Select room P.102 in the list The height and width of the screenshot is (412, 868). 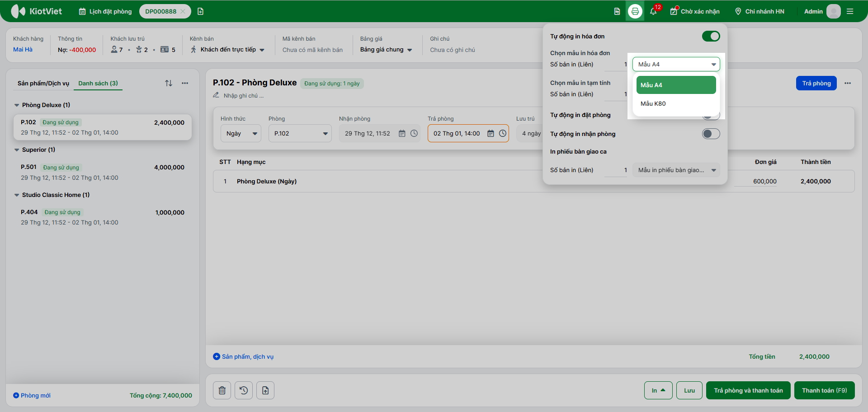coord(103,127)
